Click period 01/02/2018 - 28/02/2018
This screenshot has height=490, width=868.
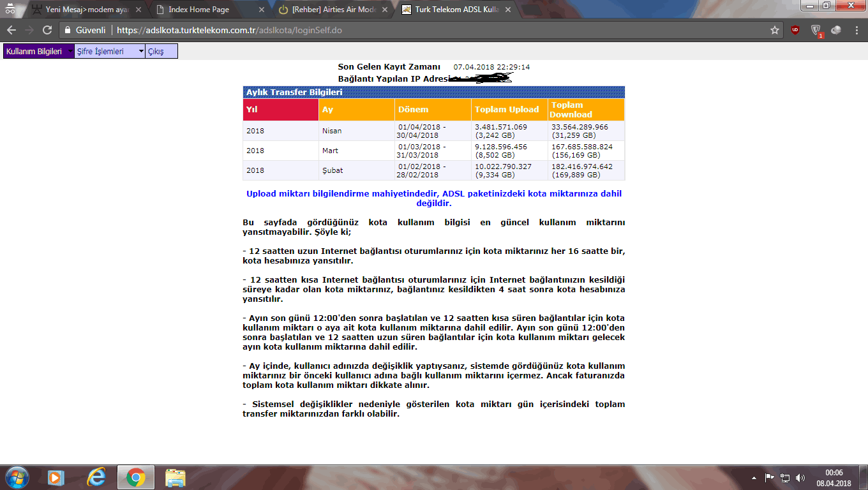pyautogui.click(x=421, y=171)
